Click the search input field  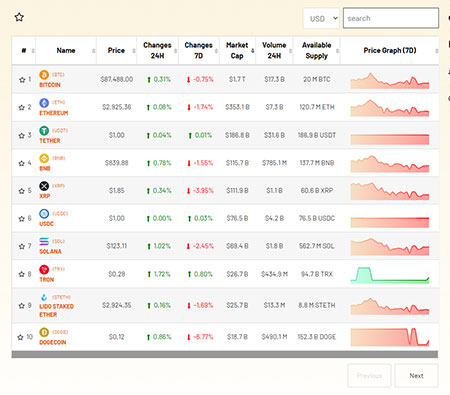tap(391, 18)
